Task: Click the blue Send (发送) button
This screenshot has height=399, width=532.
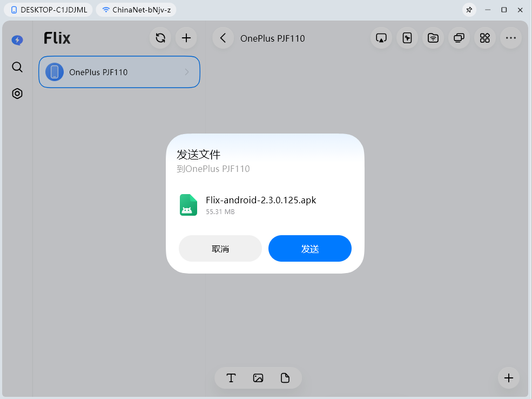Action: click(x=310, y=249)
